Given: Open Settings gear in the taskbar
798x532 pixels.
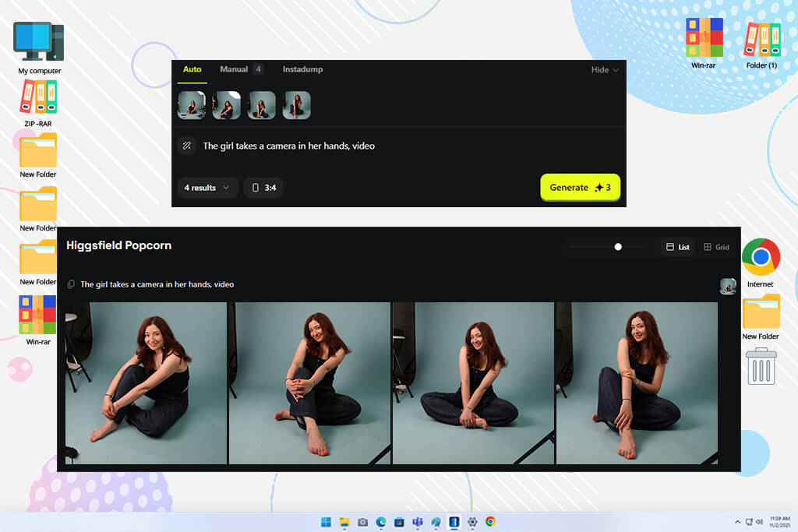Looking at the screenshot, I should click(x=472, y=522).
